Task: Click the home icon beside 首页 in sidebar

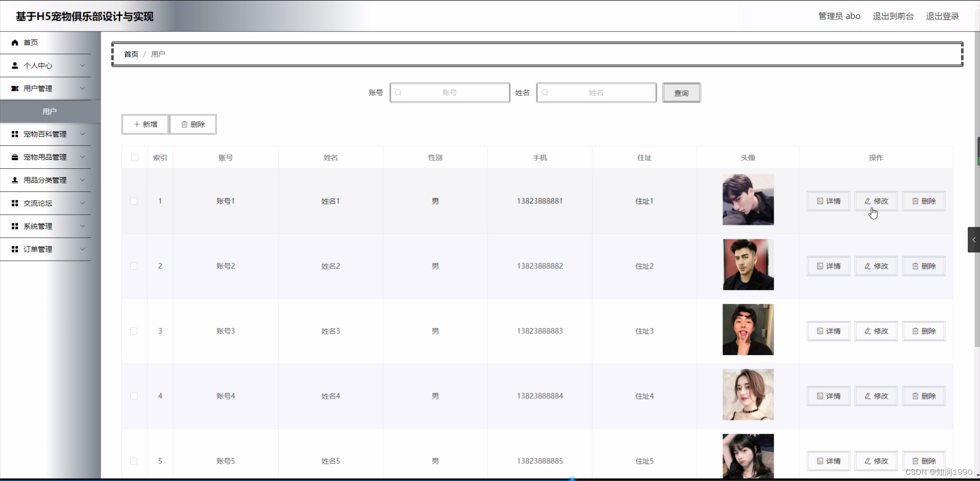Action: pos(14,42)
